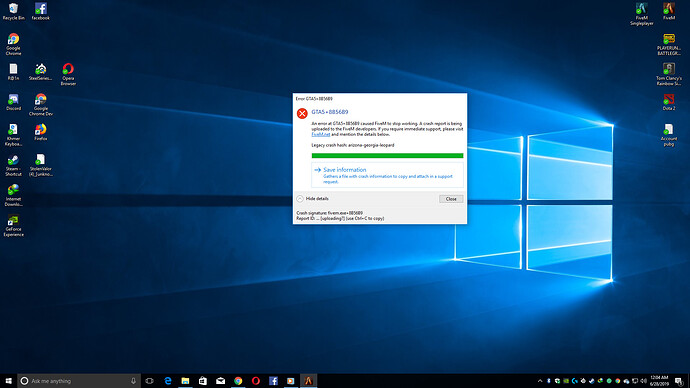The image size is (690, 388).
Task: Open media player app in taskbar
Action: click(290, 381)
